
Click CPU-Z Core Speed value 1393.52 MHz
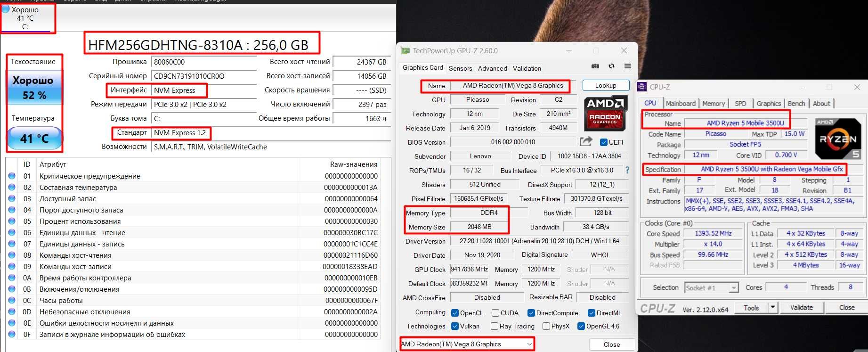pyautogui.click(x=713, y=233)
